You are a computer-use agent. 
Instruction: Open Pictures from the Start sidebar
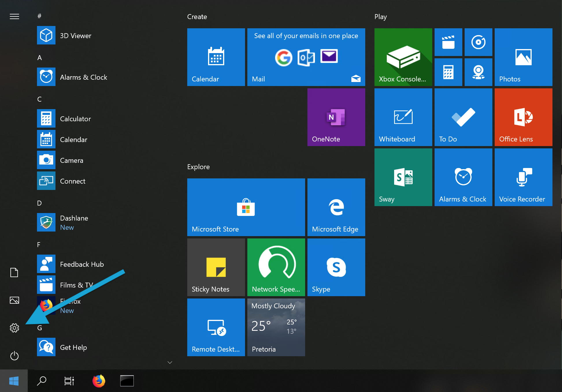pos(14,300)
